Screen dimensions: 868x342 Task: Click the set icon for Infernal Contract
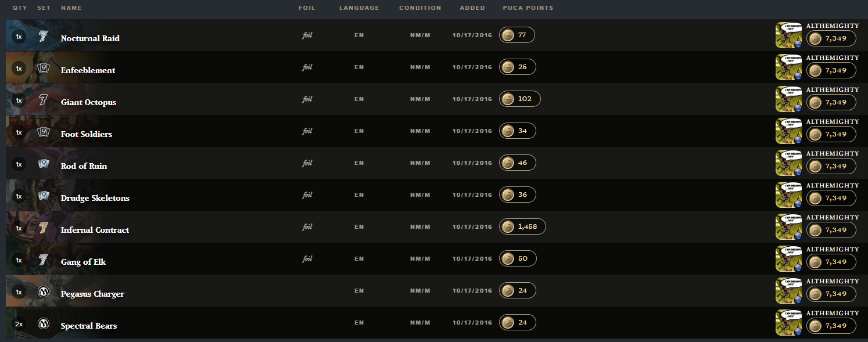(44, 228)
